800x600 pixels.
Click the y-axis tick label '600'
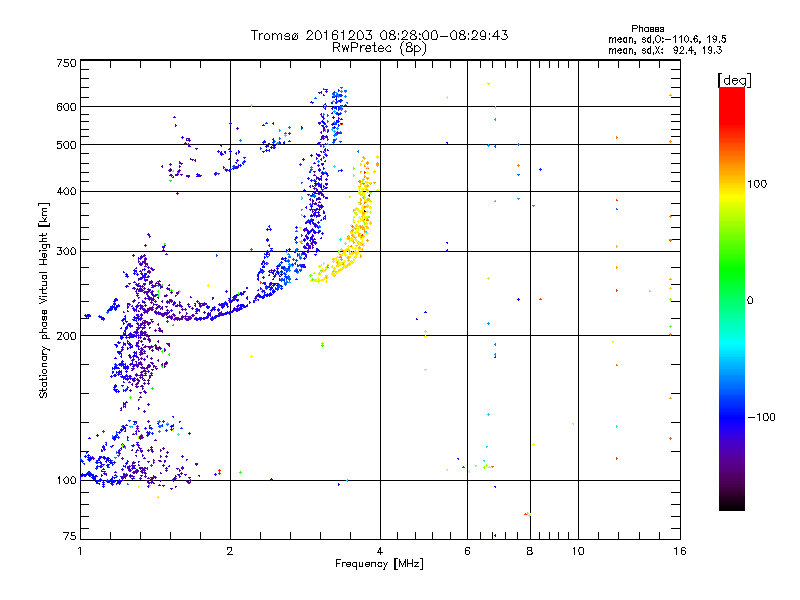66,107
